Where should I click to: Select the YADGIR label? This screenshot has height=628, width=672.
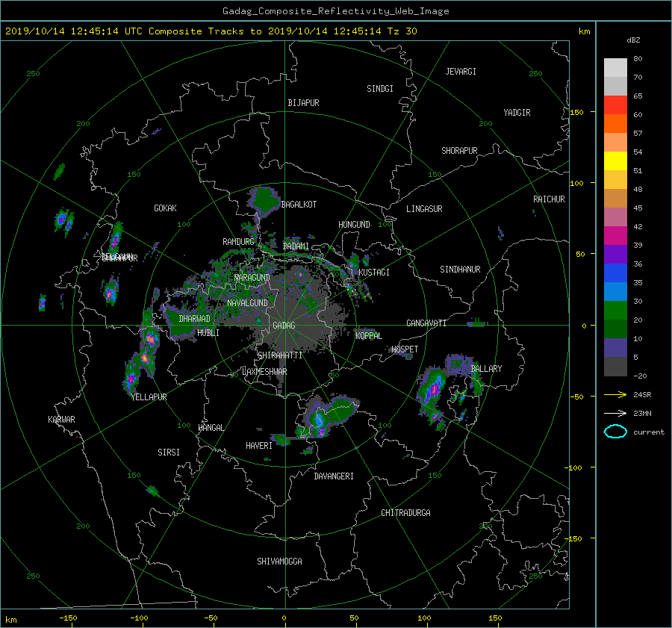tap(517, 113)
